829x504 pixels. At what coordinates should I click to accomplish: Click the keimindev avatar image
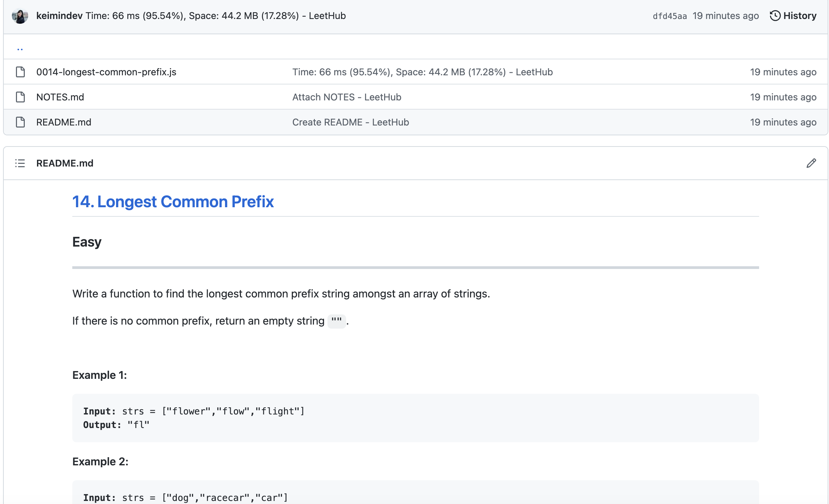point(20,16)
